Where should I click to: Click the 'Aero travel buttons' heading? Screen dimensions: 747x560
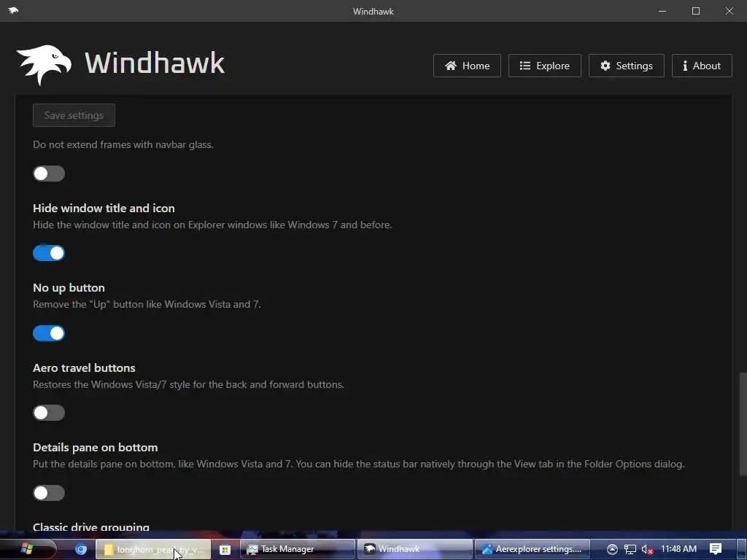pos(84,367)
